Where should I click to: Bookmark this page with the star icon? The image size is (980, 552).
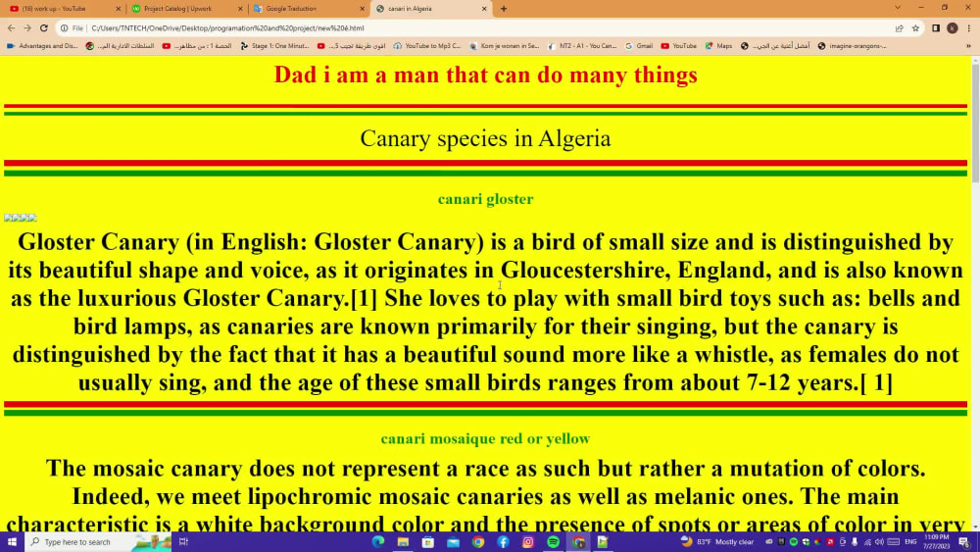(x=915, y=28)
